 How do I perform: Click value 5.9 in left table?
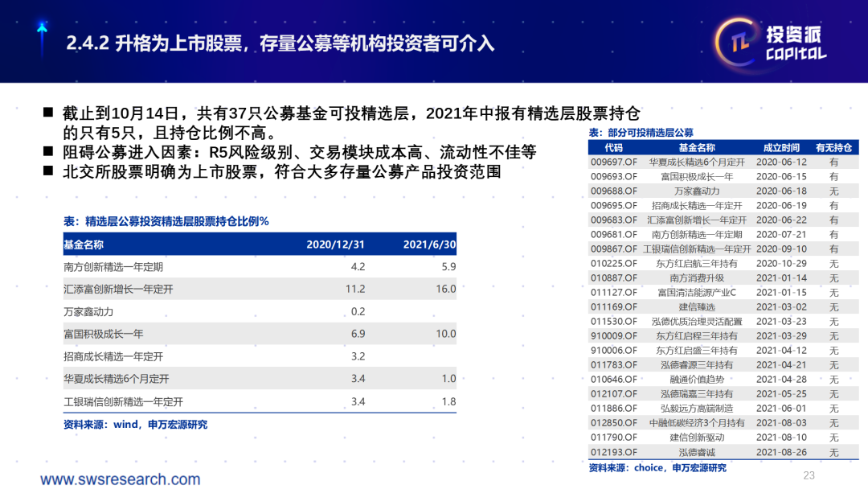click(448, 267)
